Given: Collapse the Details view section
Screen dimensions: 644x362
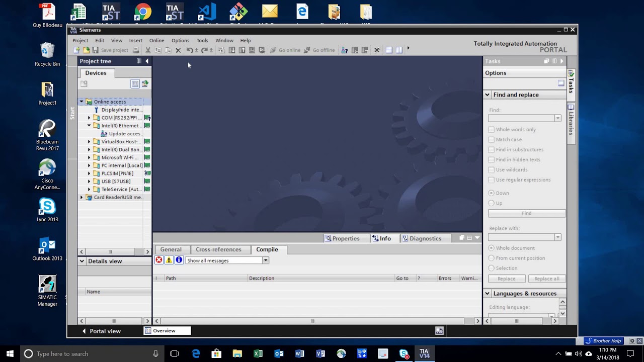Looking at the screenshot, I should point(82,261).
